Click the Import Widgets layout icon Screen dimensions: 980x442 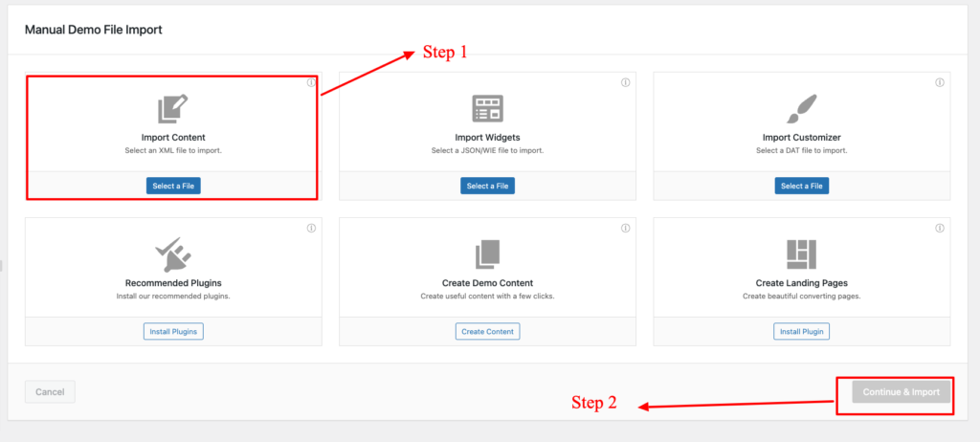pyautogui.click(x=487, y=109)
